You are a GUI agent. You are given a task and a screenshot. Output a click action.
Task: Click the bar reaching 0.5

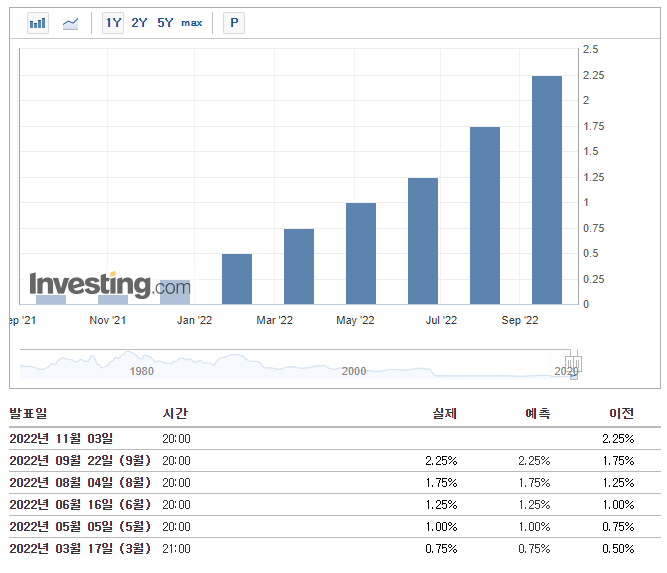point(237,279)
